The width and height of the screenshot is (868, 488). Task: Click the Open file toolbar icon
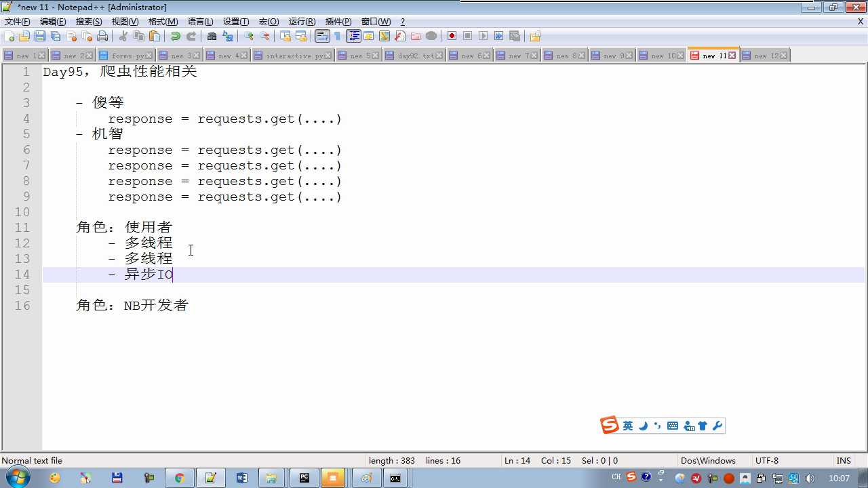pyautogui.click(x=24, y=36)
